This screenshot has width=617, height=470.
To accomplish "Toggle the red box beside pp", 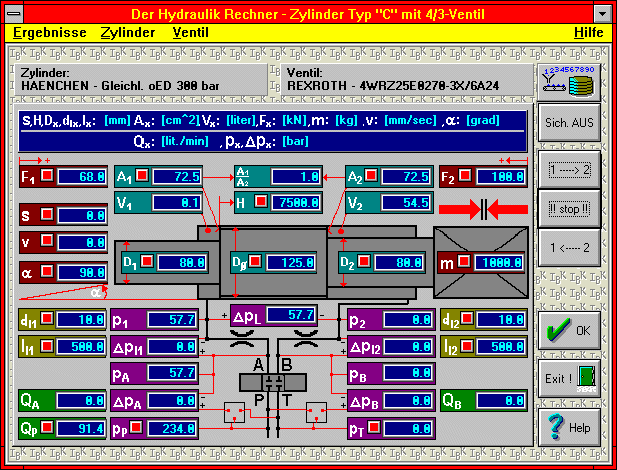I will (137, 427).
